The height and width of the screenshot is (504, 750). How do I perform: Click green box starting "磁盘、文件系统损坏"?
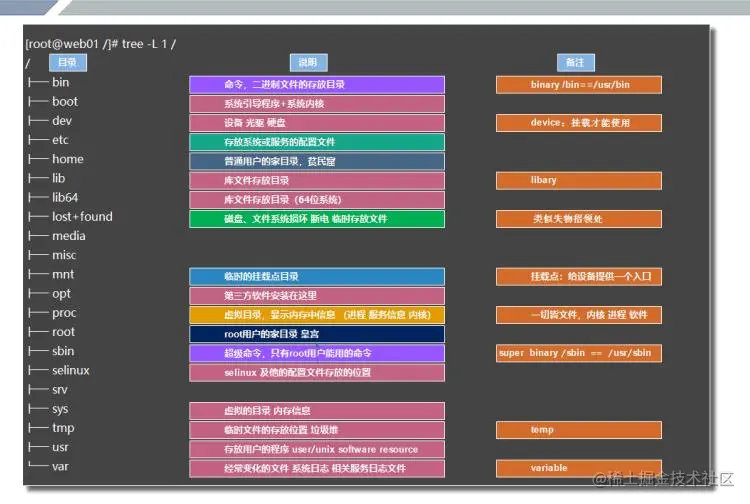pos(317,219)
